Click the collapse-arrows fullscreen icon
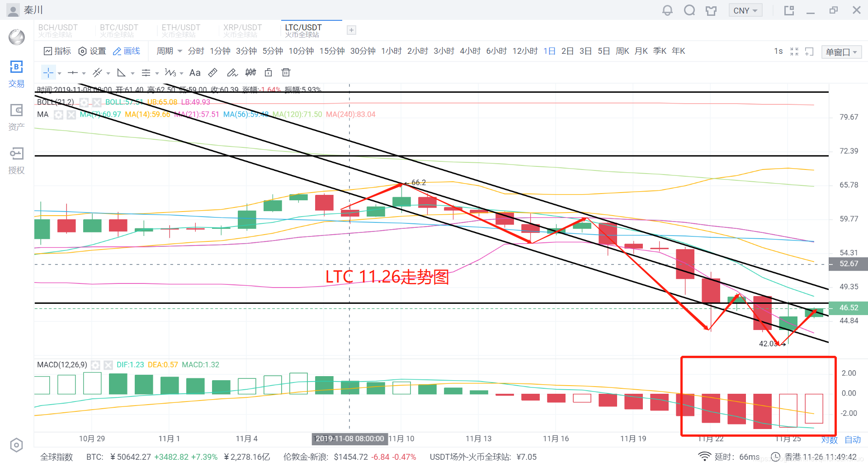868x467 pixels. [794, 52]
